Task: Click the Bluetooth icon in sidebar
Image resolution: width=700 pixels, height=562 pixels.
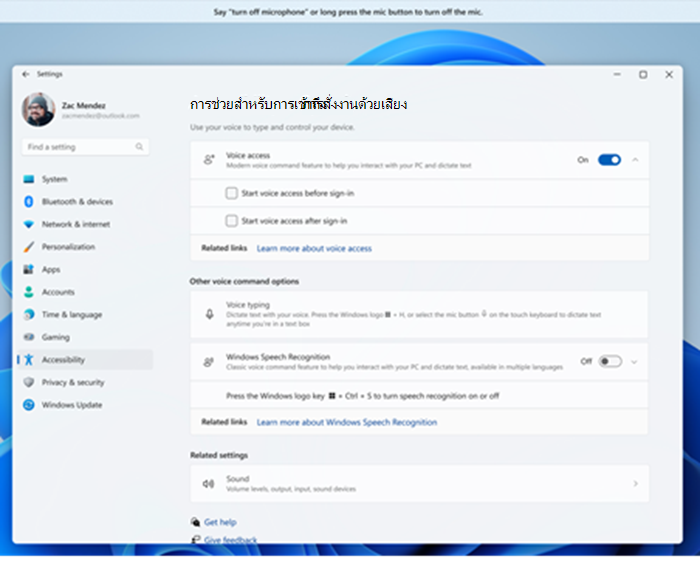Action: [x=29, y=202]
